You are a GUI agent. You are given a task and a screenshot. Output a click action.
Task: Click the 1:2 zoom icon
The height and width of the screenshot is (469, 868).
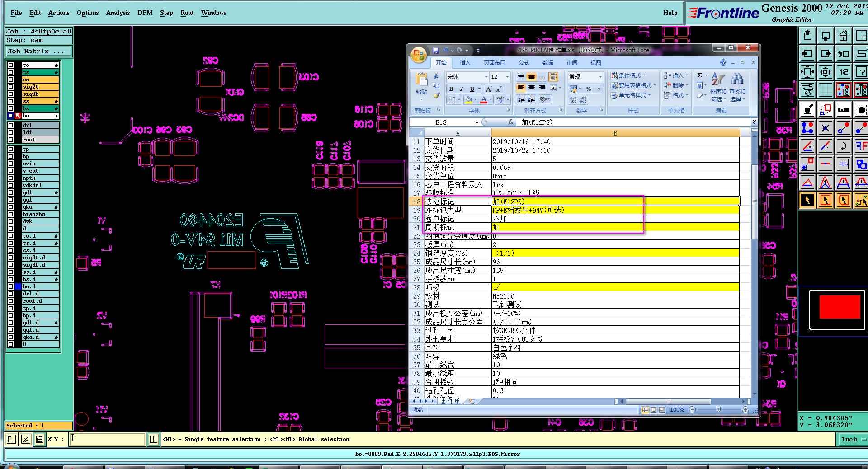(x=843, y=72)
